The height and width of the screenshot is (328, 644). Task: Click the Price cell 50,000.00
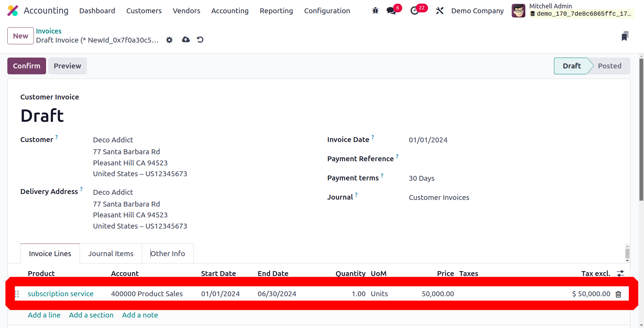pyautogui.click(x=438, y=294)
